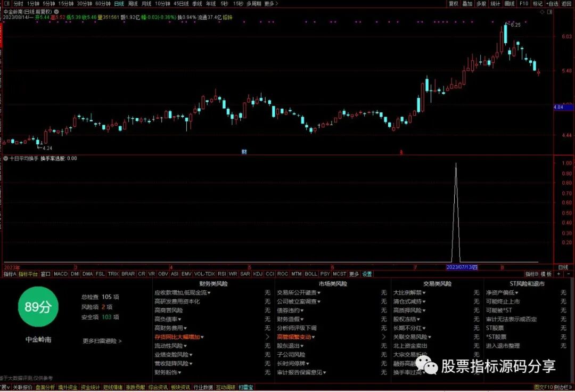
Task: Expand 大比例解禁 dropdown
Action: point(409,292)
